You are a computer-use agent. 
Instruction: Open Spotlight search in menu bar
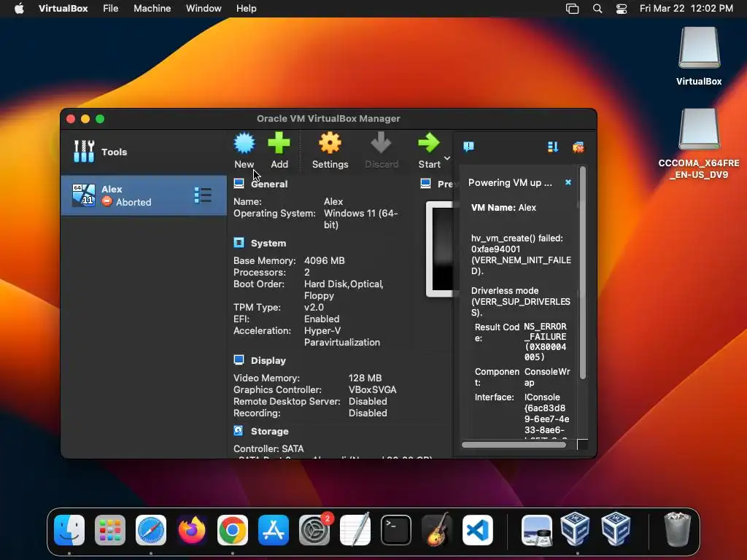point(597,9)
